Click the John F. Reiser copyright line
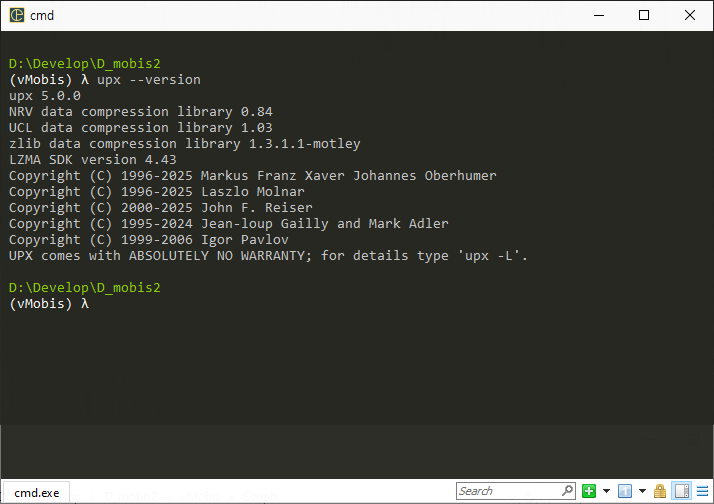Viewport: 714px width, 504px height. point(161,208)
